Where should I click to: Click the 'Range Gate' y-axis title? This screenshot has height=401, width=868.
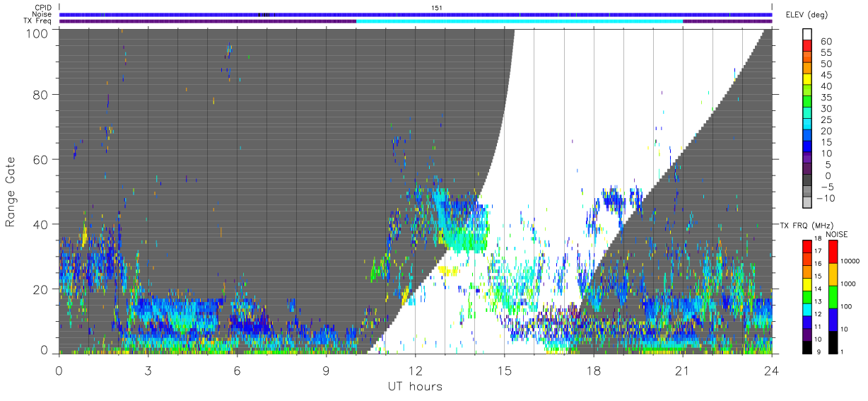(11, 192)
